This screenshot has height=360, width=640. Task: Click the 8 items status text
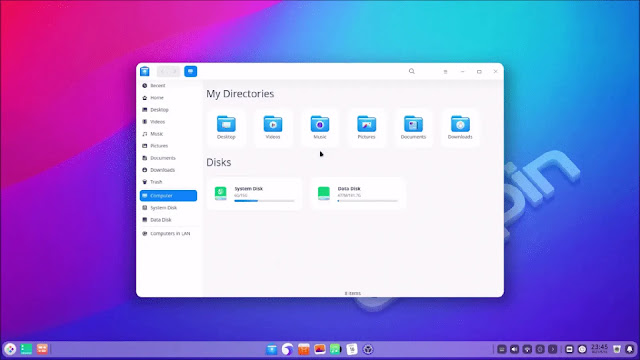pos(353,293)
